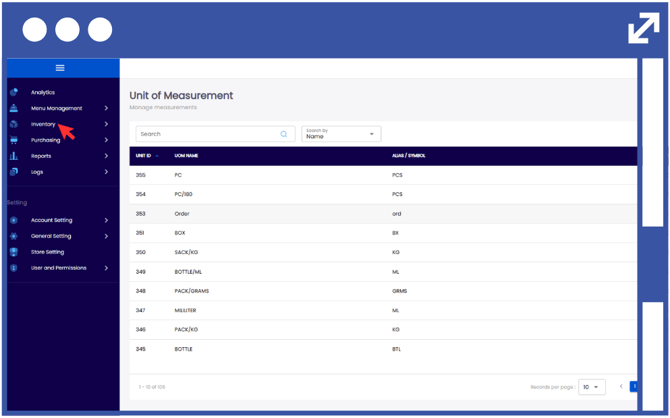Image resolution: width=670 pixels, height=418 pixels.
Task: Click the Logs icon in sidebar
Action: tap(14, 172)
